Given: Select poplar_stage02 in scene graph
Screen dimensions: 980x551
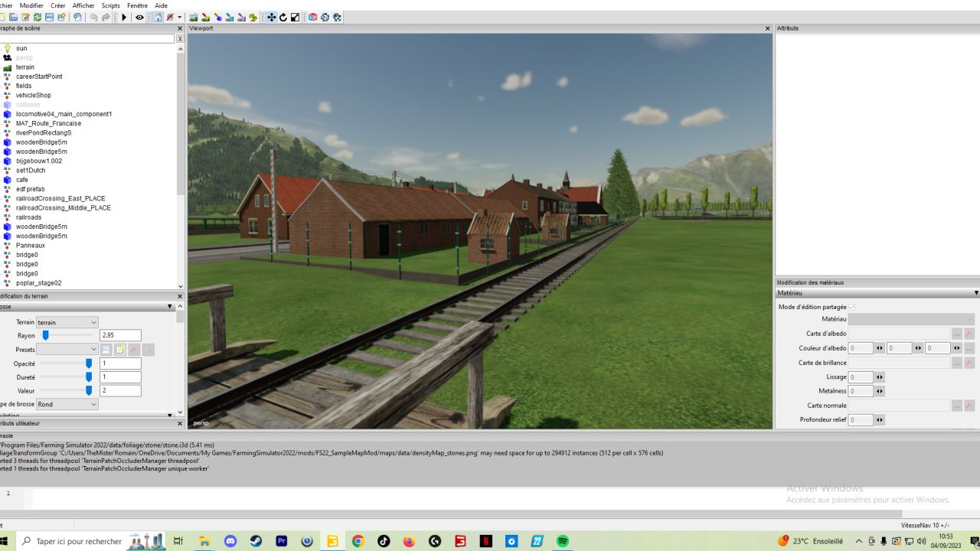Looking at the screenshot, I should pos(38,283).
